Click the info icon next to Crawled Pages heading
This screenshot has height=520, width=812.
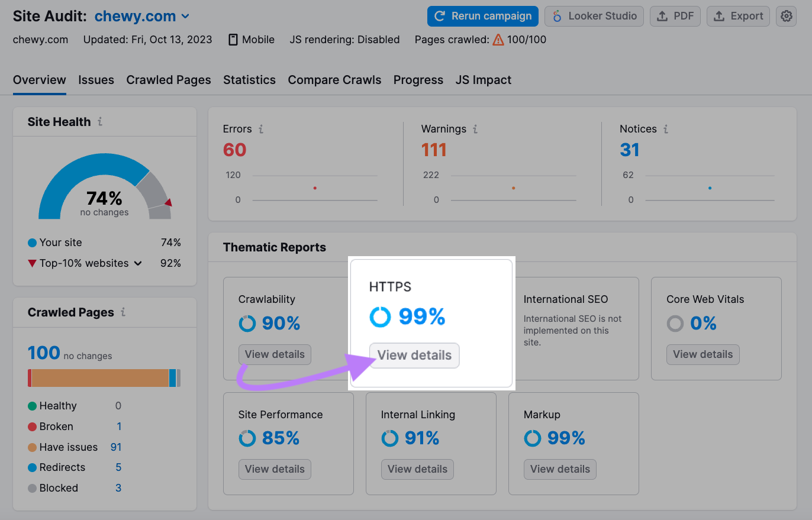click(123, 312)
